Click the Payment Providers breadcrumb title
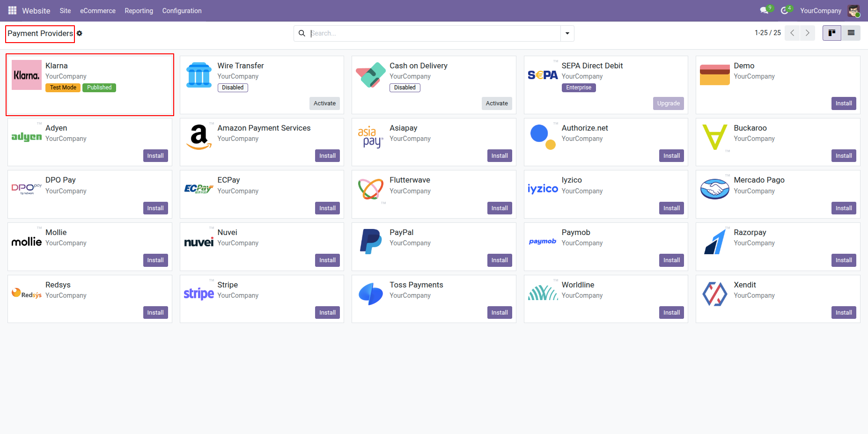The width and height of the screenshot is (868, 434). (40, 34)
